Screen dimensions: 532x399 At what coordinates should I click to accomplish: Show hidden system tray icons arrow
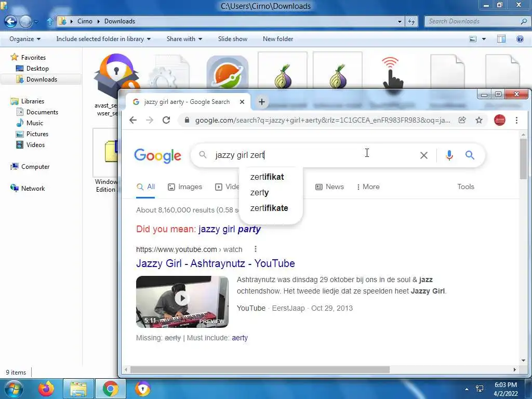click(x=467, y=389)
